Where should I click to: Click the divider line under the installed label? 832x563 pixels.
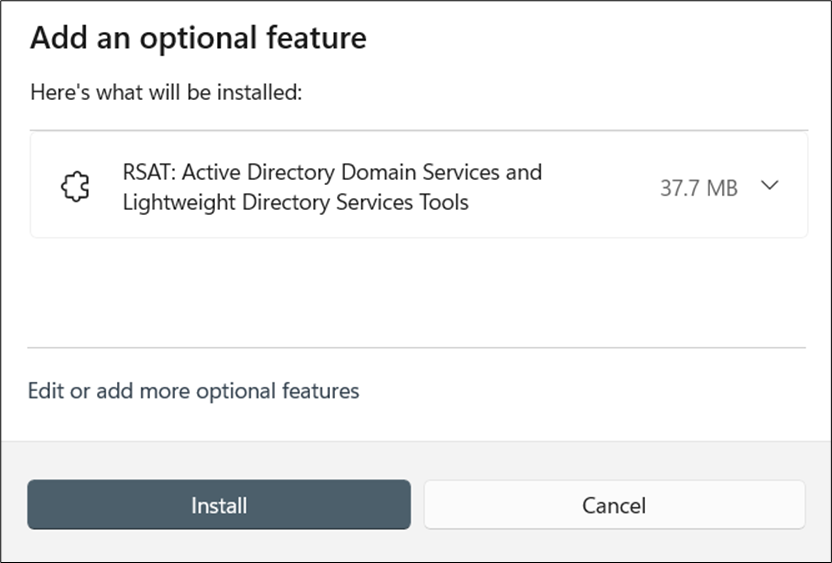419,130
